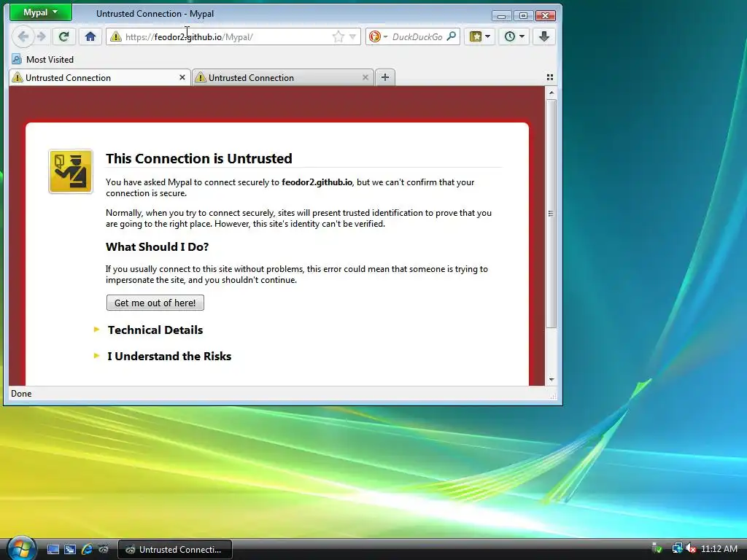Image resolution: width=747 pixels, height=560 pixels.
Task: Open the Most Visited bookmarks folder
Action: (43, 60)
